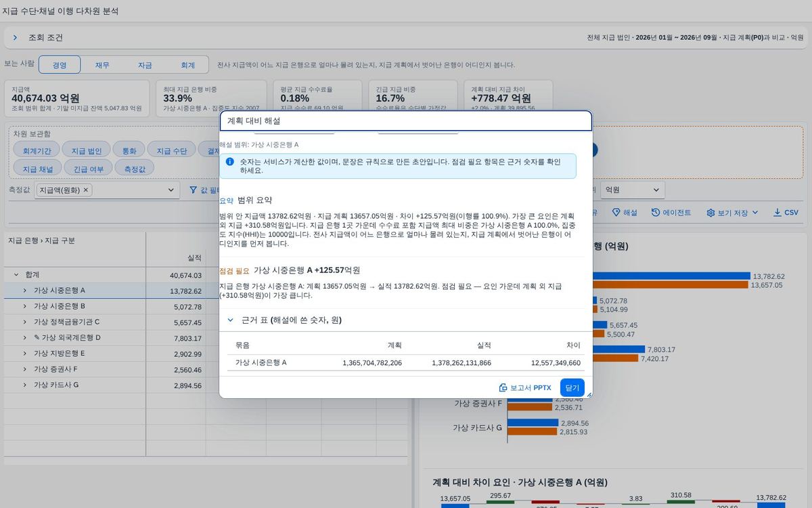
Task: Download data via the CSV button
Action: pos(786,213)
